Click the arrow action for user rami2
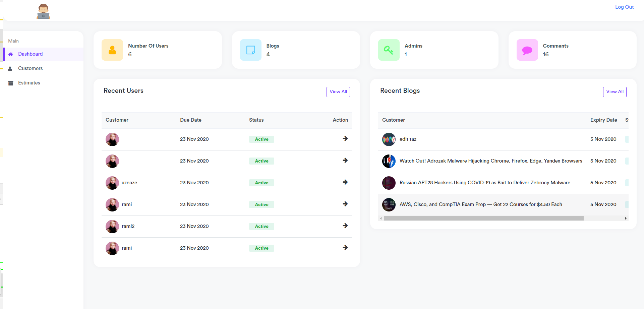Image resolution: width=644 pixels, height=309 pixels. [345, 226]
